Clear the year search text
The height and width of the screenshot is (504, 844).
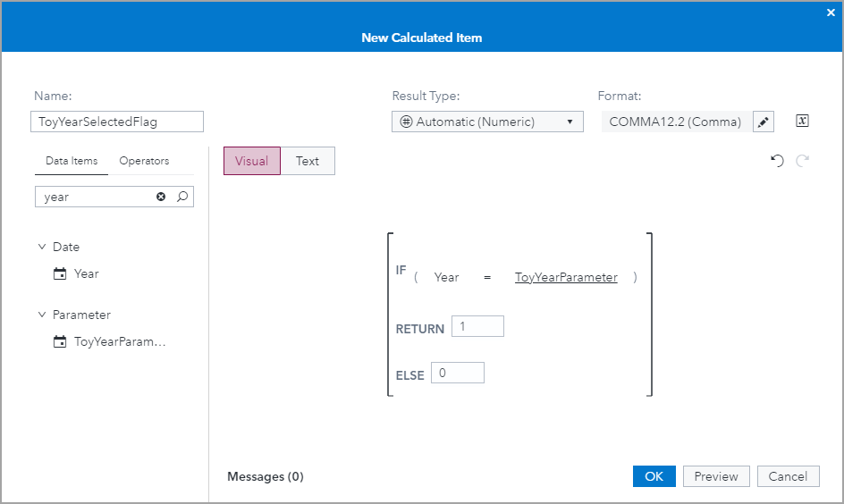(161, 197)
